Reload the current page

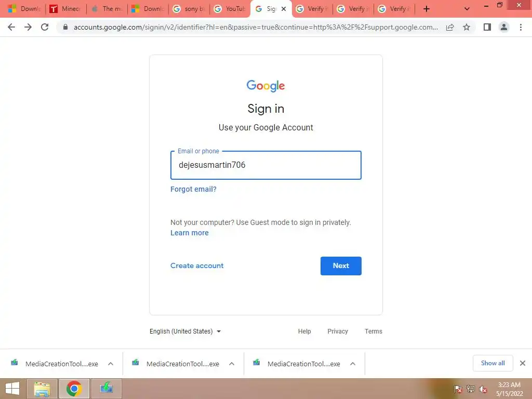pyautogui.click(x=45, y=27)
